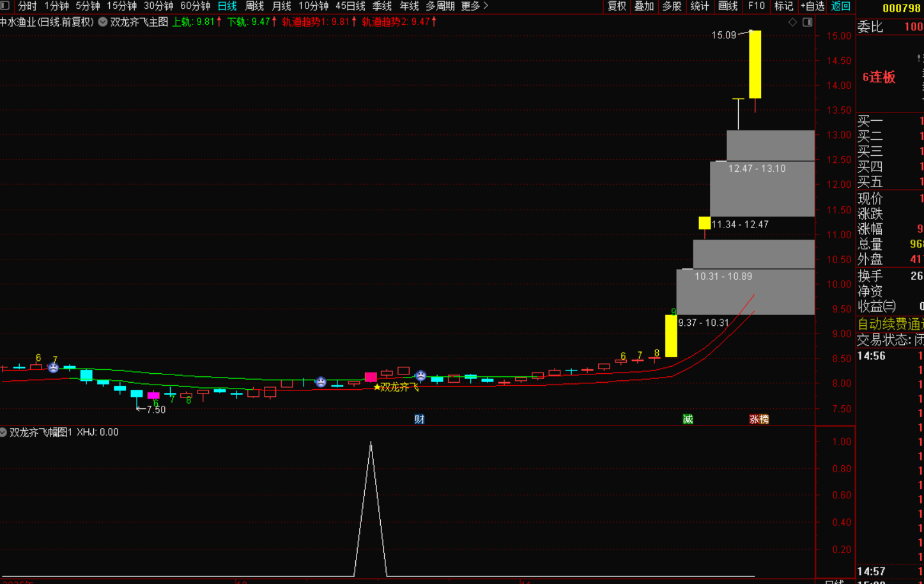Click the first blue face signal icon
This screenshot has height=584, width=924.
54,367
